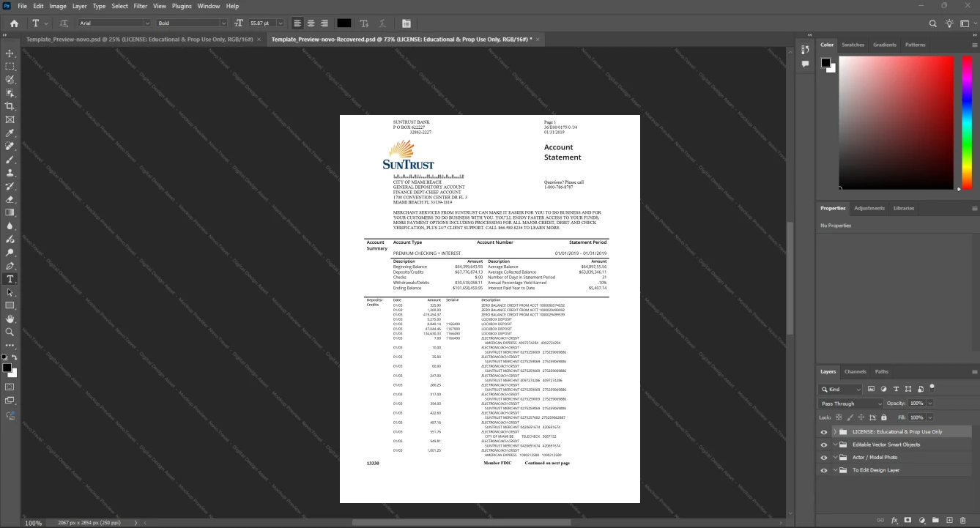
Task: Click Add layer style fx icon
Action: click(894, 520)
